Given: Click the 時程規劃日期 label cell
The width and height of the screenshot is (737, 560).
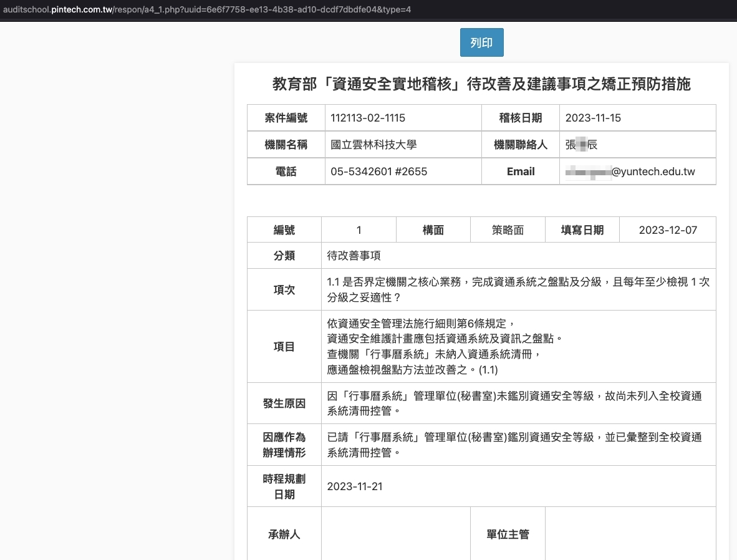Looking at the screenshot, I should [284, 486].
